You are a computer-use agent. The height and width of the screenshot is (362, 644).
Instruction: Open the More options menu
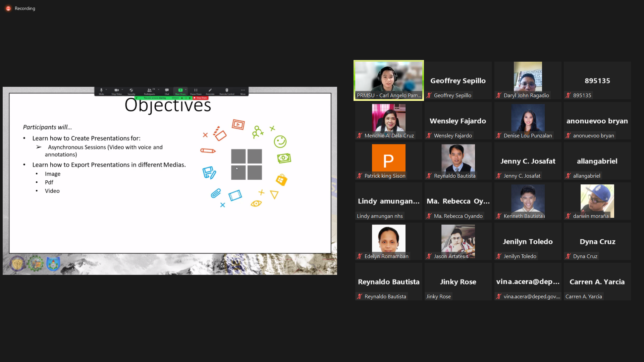(243, 90)
